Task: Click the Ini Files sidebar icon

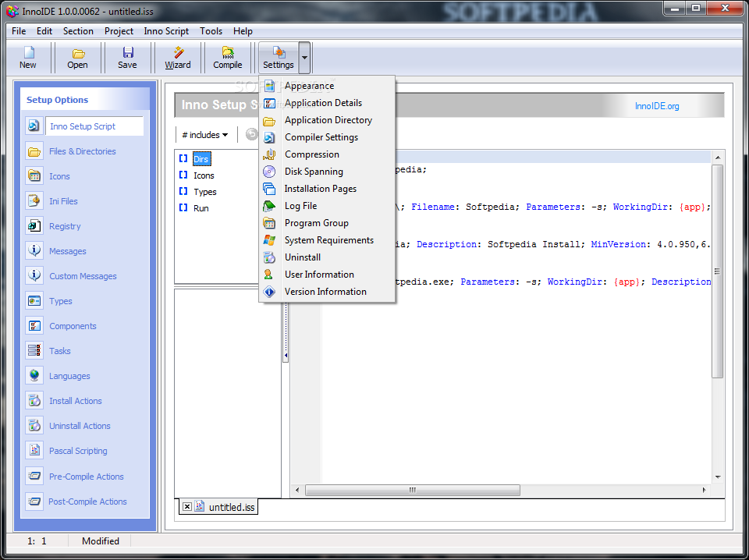Action: click(34, 201)
